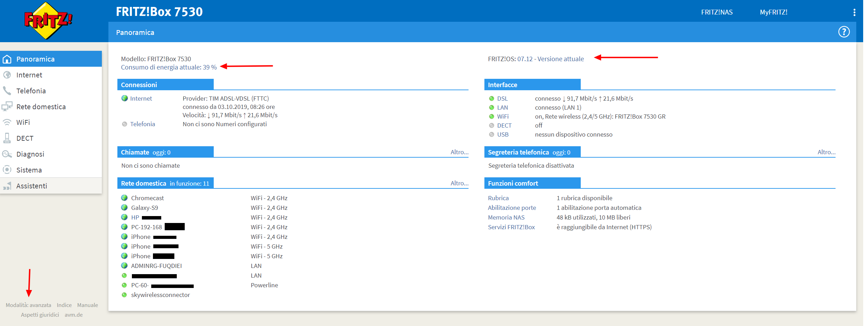
Task: Click the green DSL status LED
Action: pos(491,99)
